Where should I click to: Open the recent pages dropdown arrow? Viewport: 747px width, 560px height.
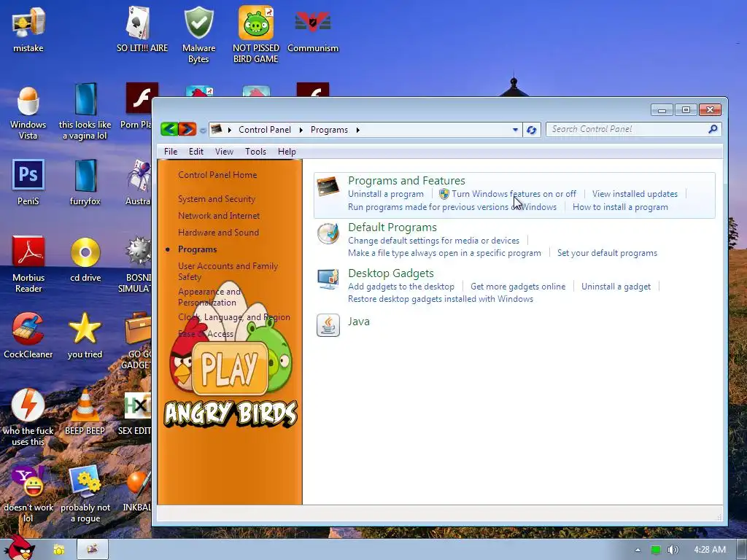203,130
